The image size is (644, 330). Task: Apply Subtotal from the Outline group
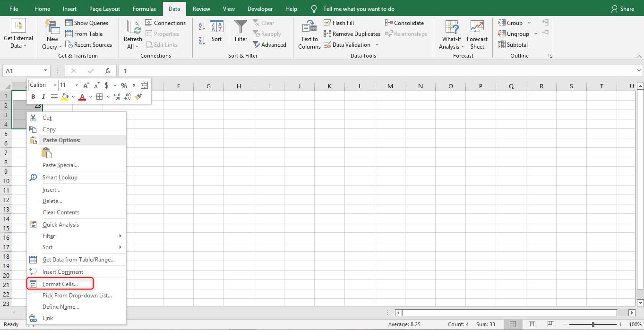point(513,44)
